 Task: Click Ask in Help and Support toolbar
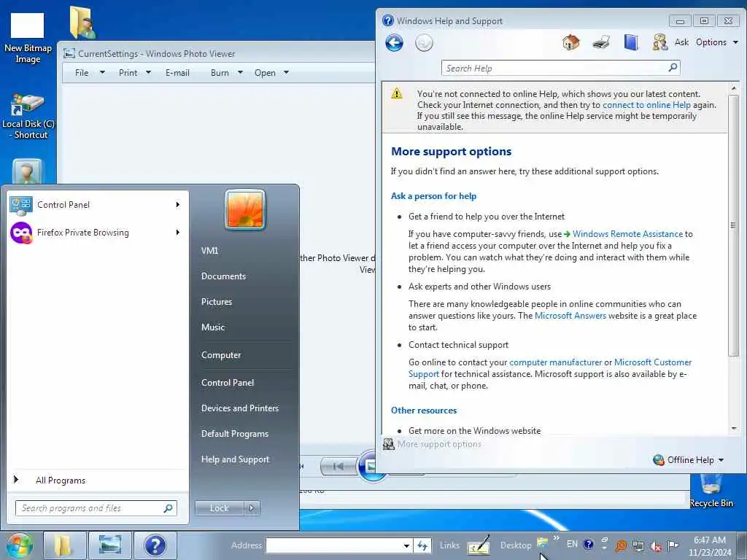682,42
